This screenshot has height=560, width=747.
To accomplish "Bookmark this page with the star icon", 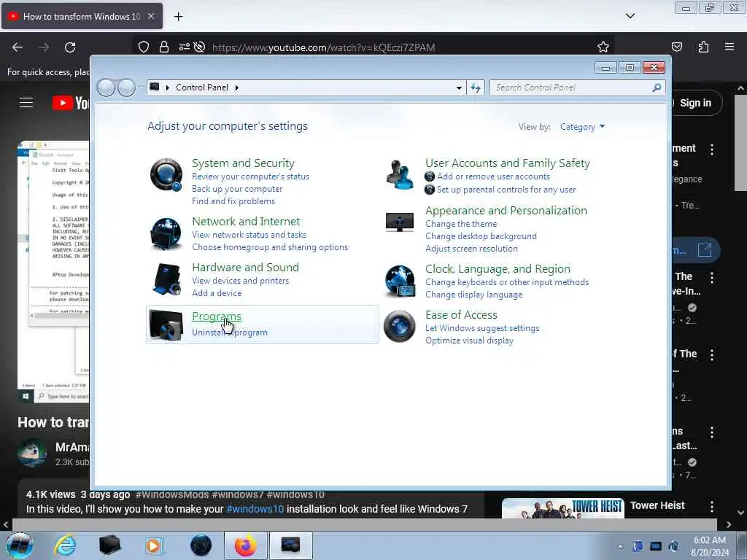I will 603,47.
